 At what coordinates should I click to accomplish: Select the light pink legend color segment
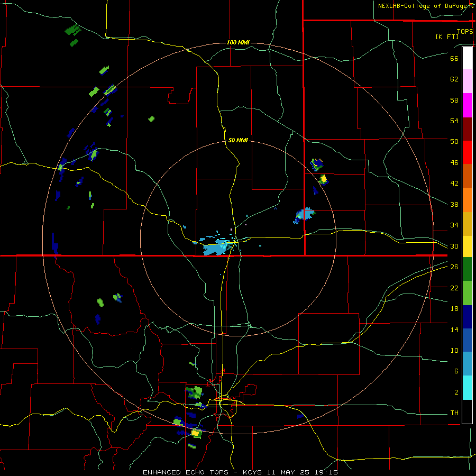coord(467,81)
